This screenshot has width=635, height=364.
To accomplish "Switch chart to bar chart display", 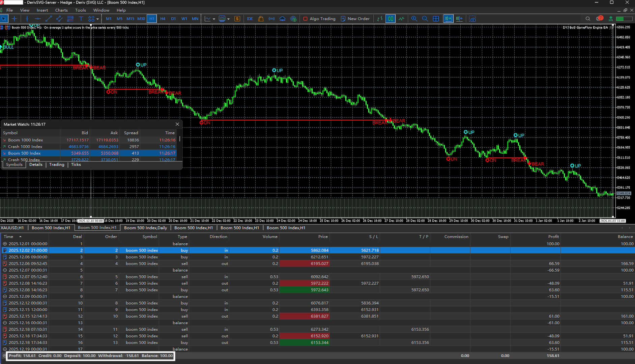I will 380,19.
